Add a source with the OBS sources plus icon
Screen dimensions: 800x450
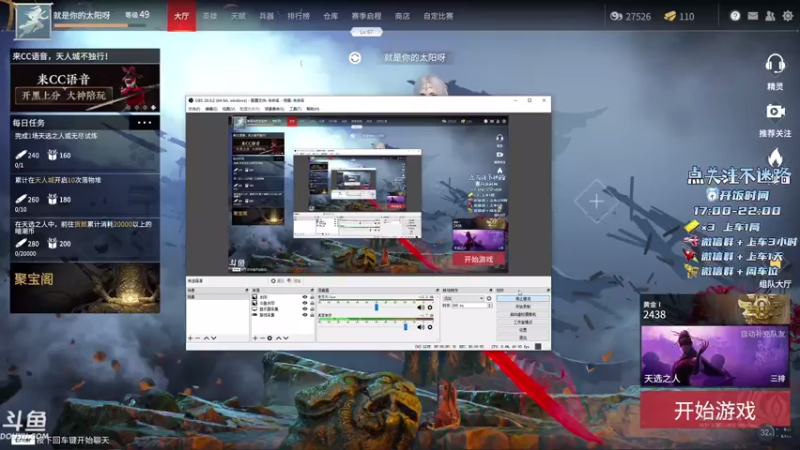[255, 338]
